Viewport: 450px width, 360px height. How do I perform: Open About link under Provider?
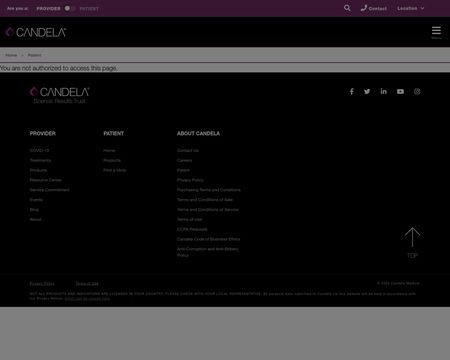click(35, 220)
